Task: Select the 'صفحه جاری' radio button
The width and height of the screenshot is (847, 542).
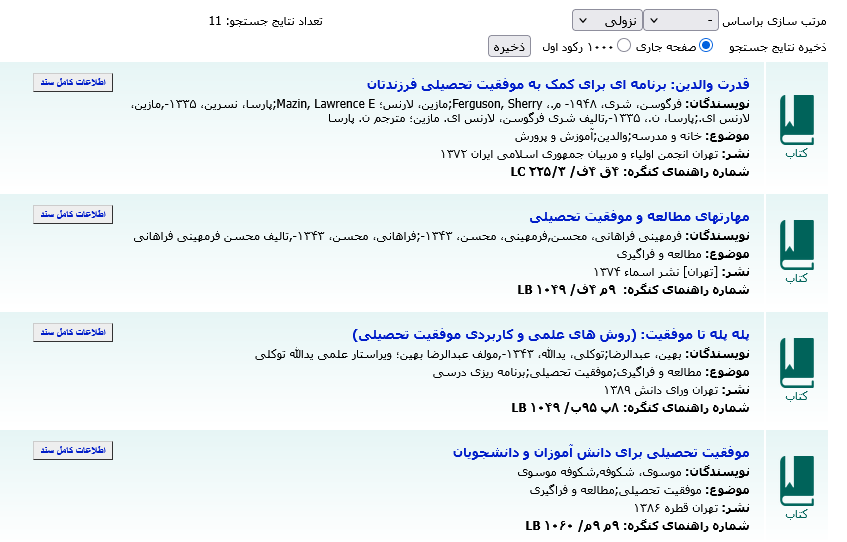Action: 706,45
